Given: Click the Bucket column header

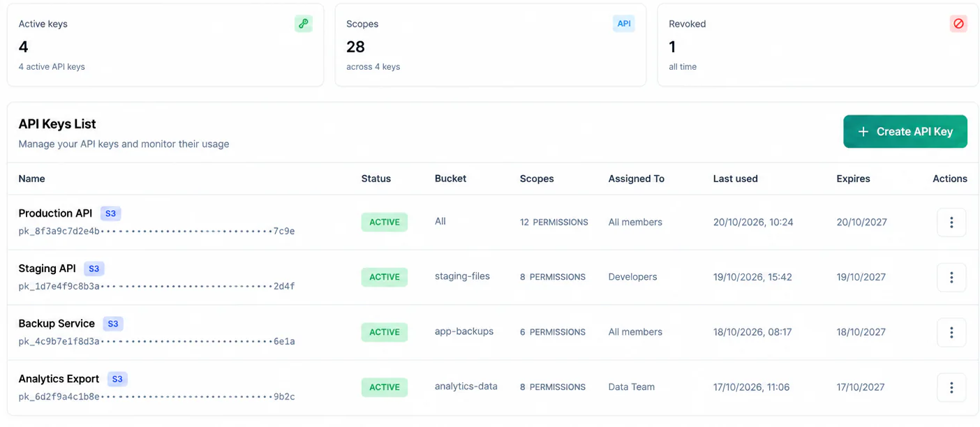Looking at the screenshot, I should pos(450,179).
